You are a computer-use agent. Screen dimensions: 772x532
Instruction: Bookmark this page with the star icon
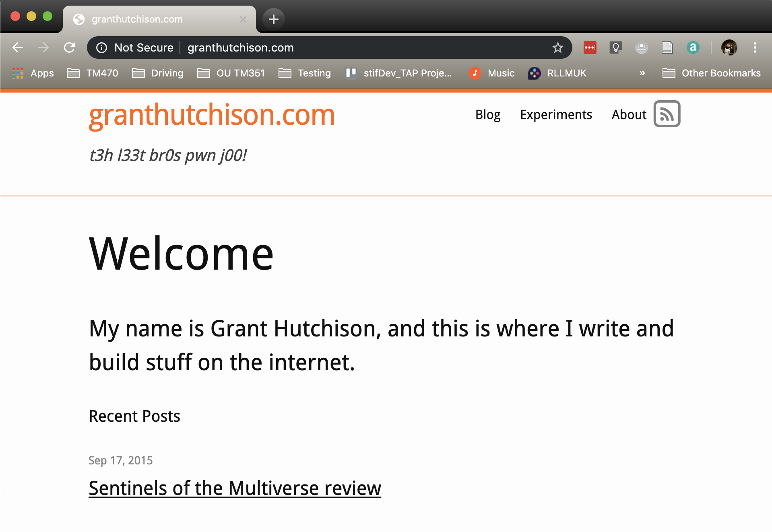[557, 47]
